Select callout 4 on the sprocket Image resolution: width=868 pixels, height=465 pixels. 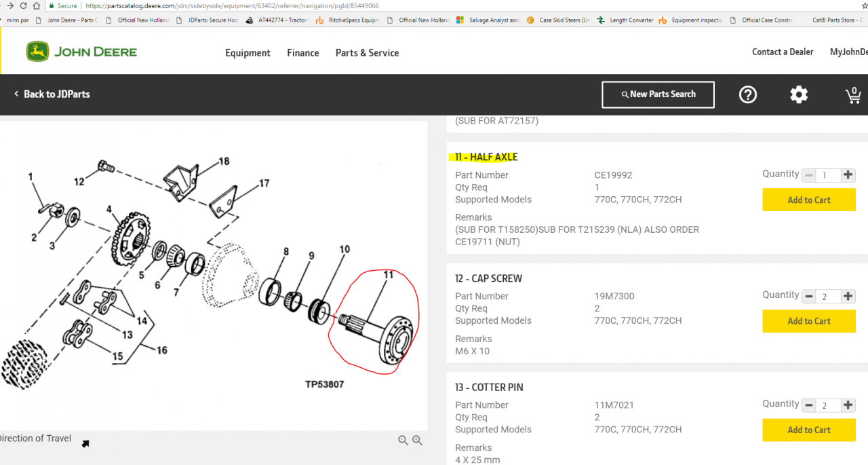coord(108,210)
